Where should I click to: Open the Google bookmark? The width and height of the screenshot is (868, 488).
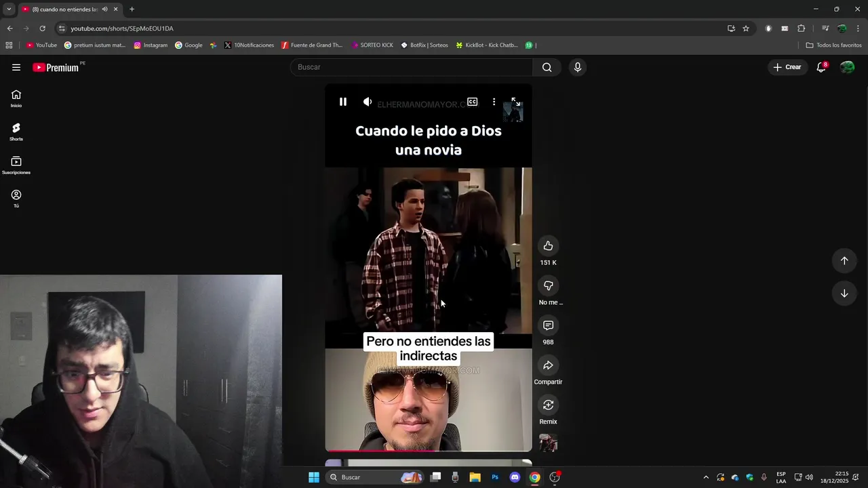(x=189, y=45)
